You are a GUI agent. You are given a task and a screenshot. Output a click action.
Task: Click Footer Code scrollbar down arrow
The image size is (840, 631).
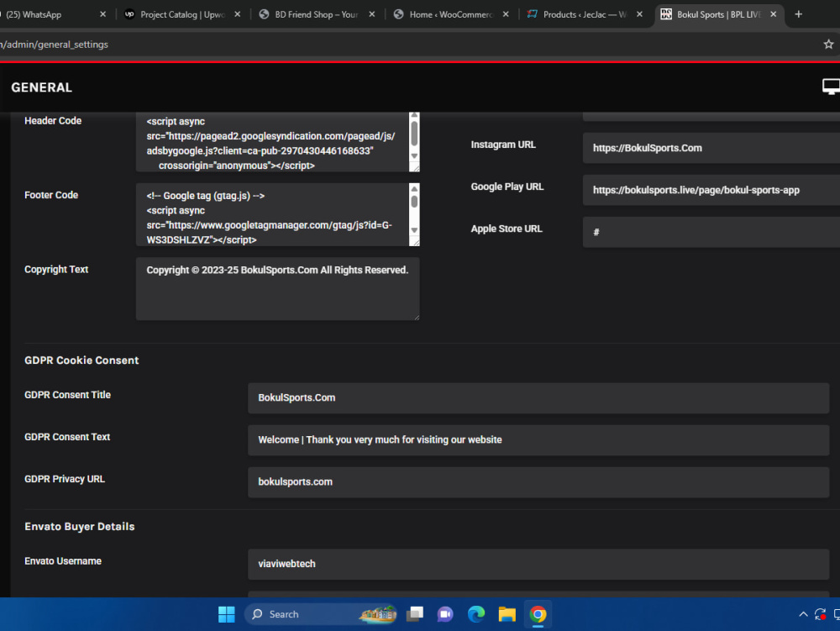point(414,230)
